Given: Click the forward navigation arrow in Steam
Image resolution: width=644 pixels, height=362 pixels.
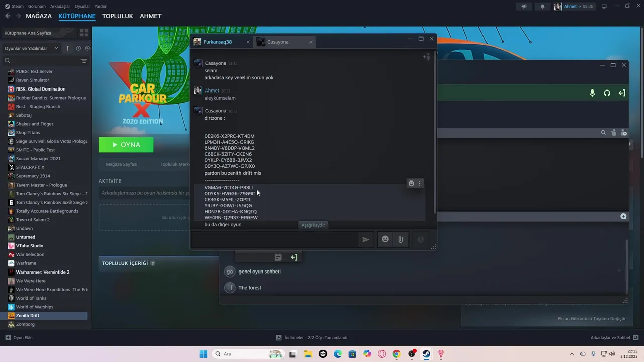Looking at the screenshot, I should coord(18,16).
